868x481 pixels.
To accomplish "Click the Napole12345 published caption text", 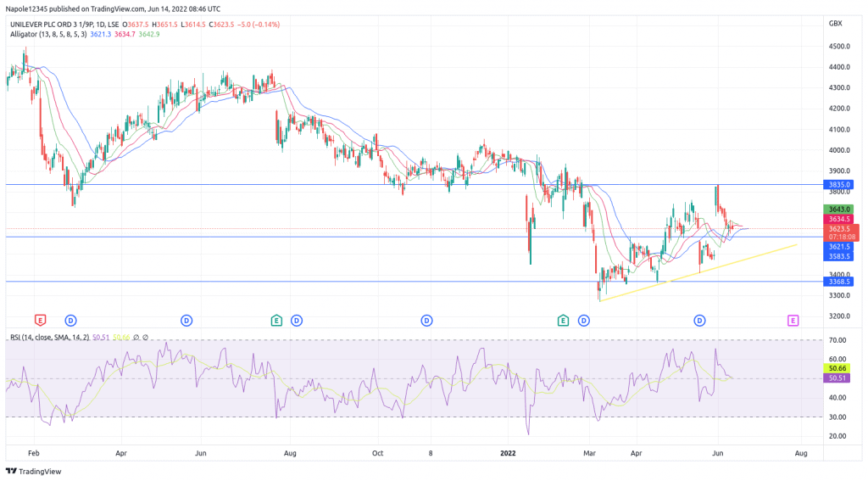I will tap(113, 8).
